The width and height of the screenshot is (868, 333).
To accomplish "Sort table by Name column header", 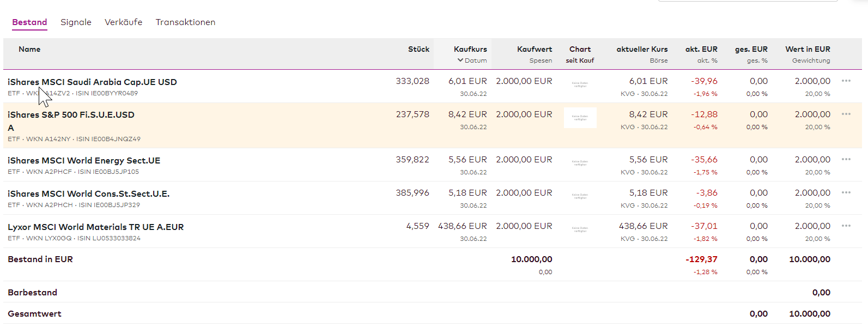I will click(29, 49).
